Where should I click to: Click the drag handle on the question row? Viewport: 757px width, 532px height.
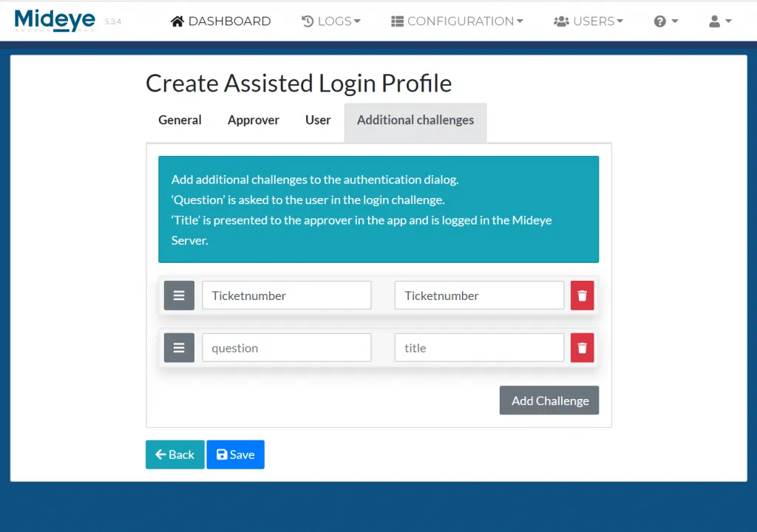coord(178,347)
